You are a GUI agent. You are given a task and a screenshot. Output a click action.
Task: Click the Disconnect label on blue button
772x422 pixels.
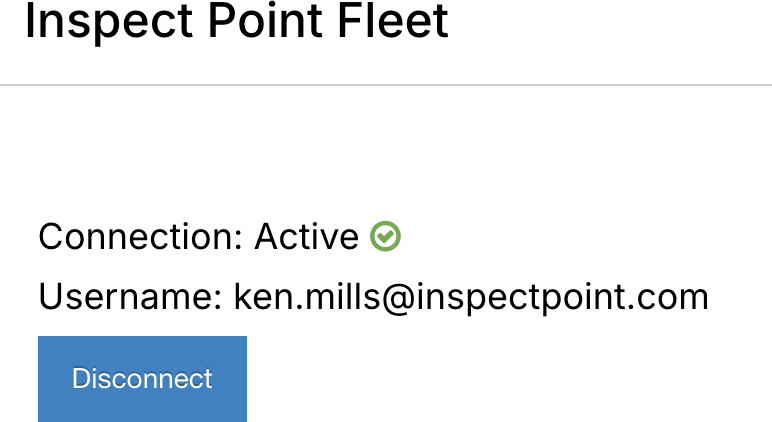tap(142, 379)
